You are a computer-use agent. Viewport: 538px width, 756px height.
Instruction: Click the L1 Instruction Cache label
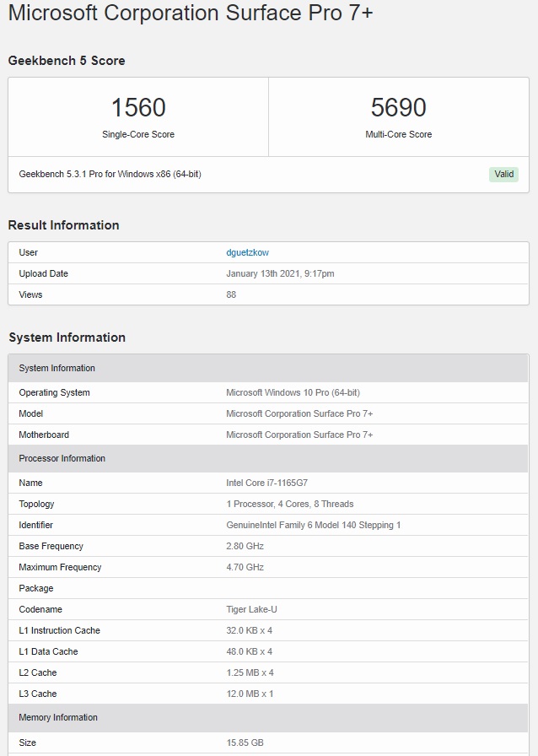pos(59,630)
